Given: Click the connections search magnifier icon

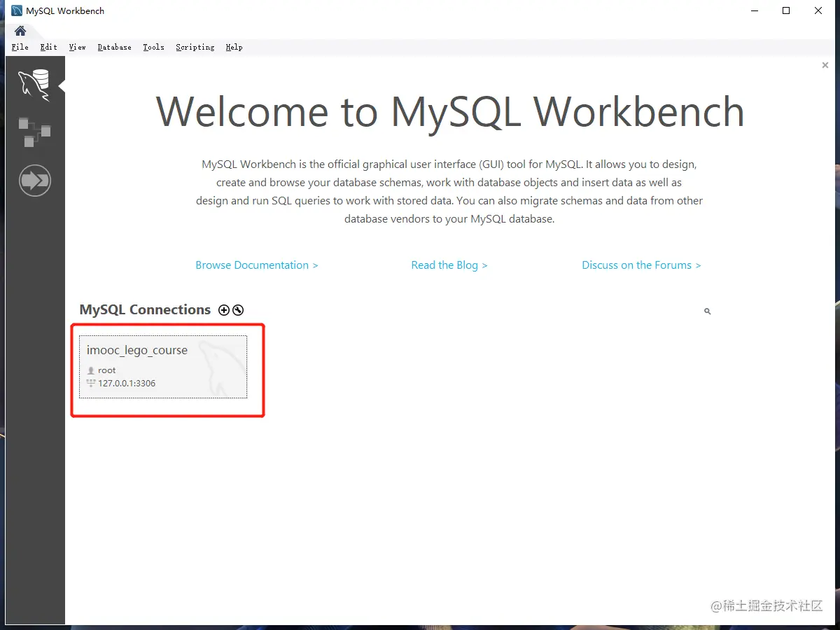Looking at the screenshot, I should [708, 311].
